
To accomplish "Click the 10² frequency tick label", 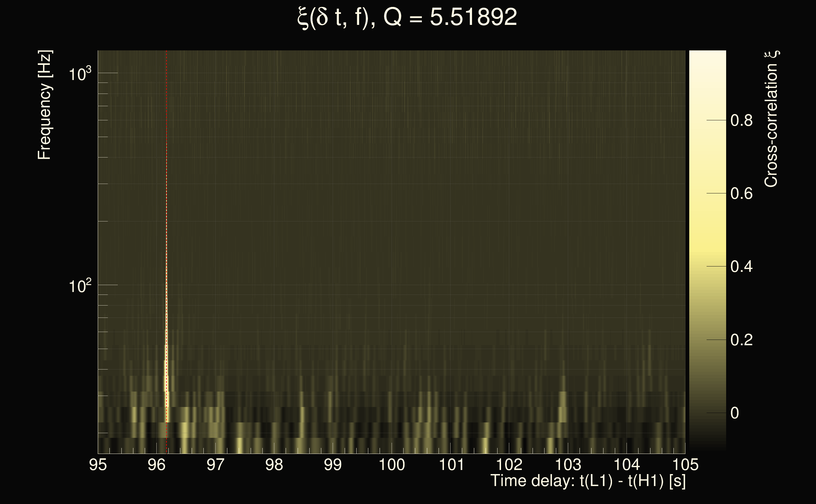I will click(80, 286).
